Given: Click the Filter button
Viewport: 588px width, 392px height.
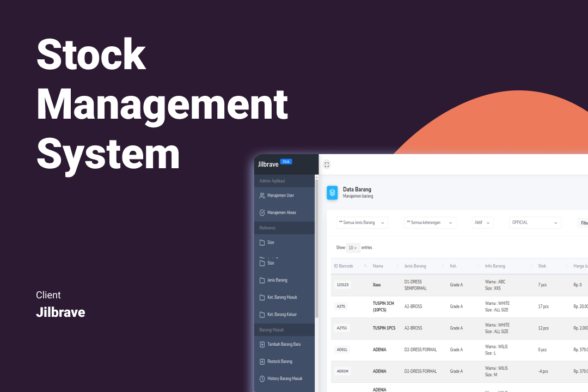Looking at the screenshot, I should pos(583,223).
